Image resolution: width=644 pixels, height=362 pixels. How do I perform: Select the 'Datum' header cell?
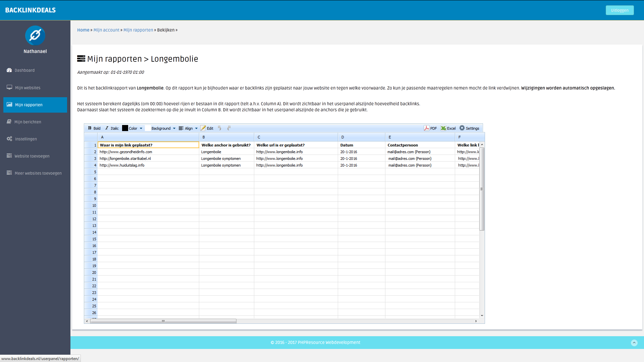point(362,145)
